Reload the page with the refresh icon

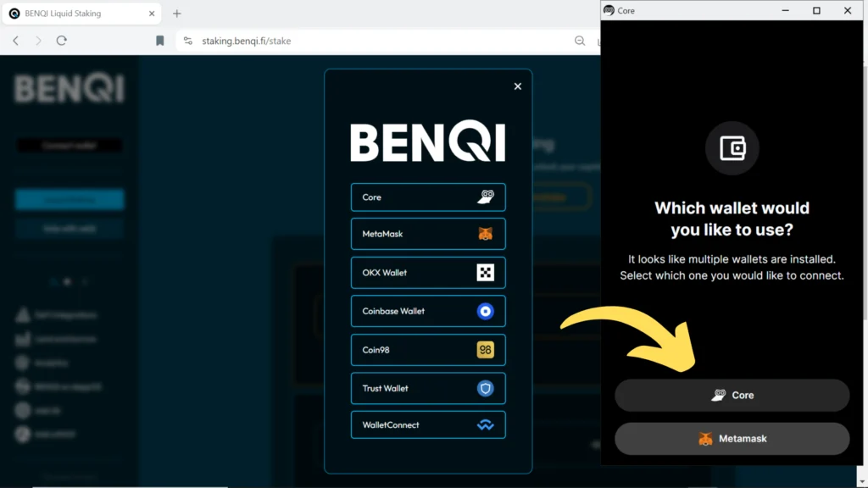tap(62, 41)
